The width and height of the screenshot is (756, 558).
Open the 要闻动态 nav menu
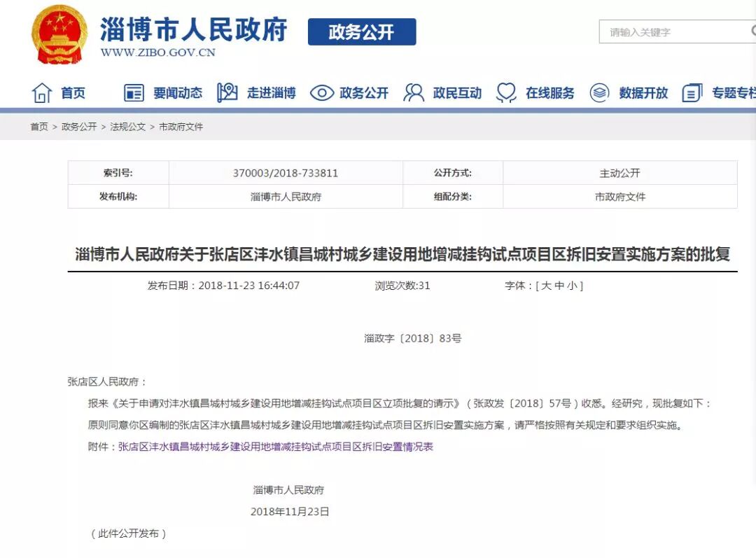tap(178, 92)
